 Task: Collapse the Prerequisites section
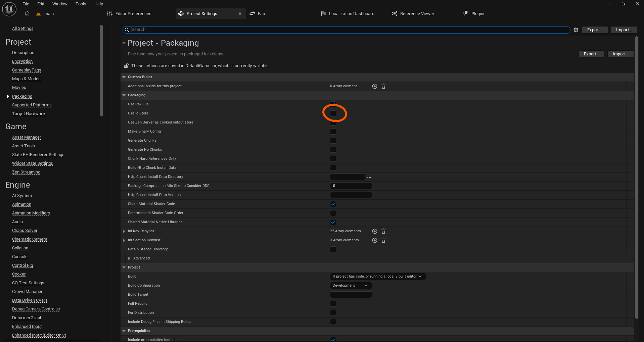tap(124, 331)
